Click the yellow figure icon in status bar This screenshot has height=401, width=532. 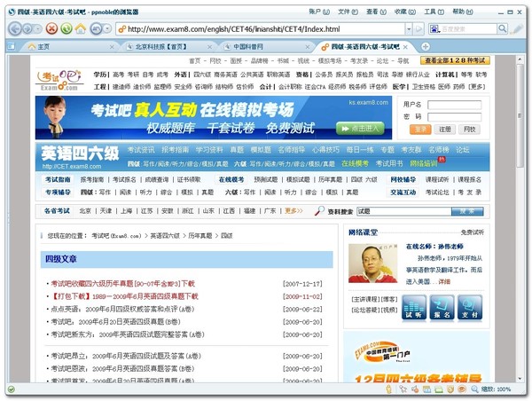coord(389,389)
